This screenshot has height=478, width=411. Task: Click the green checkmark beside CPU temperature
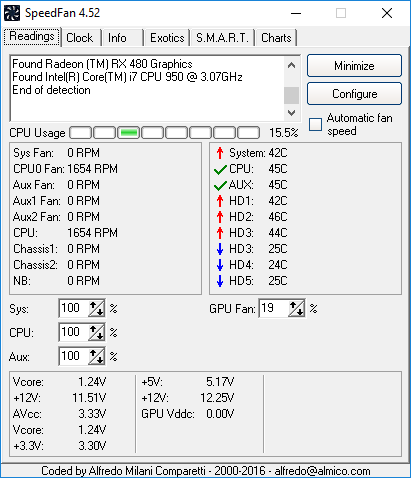coord(220,169)
